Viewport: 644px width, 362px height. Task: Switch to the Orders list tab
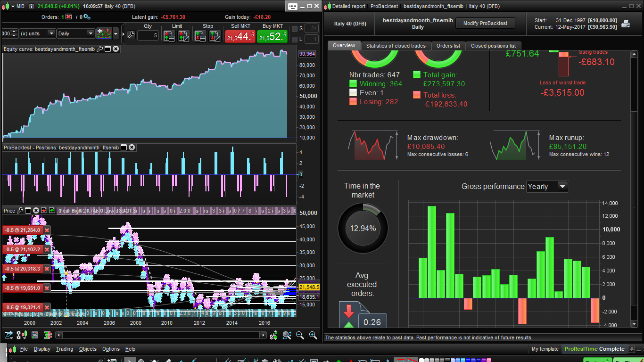[448, 46]
